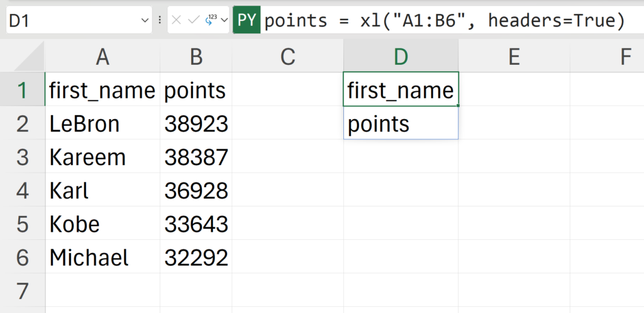Screen dimensions: 644x313
Task: Click cell D2 showing points
Action: point(401,123)
